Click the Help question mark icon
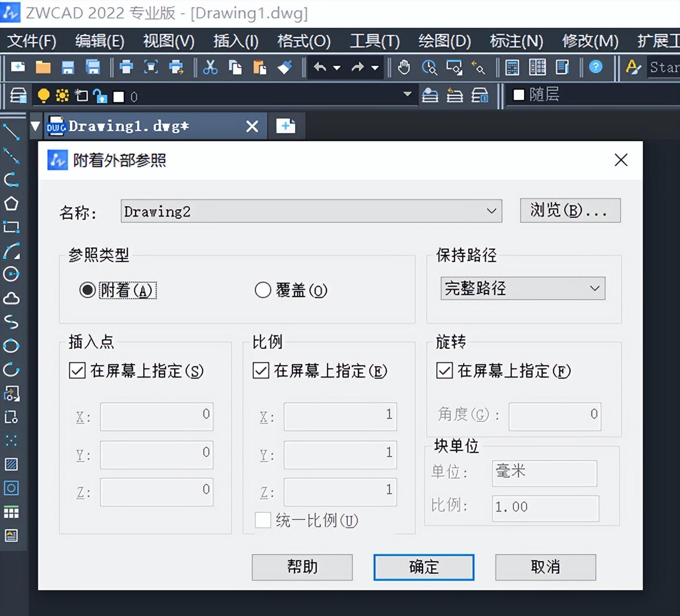Screen dimensions: 680x616 point(595,66)
